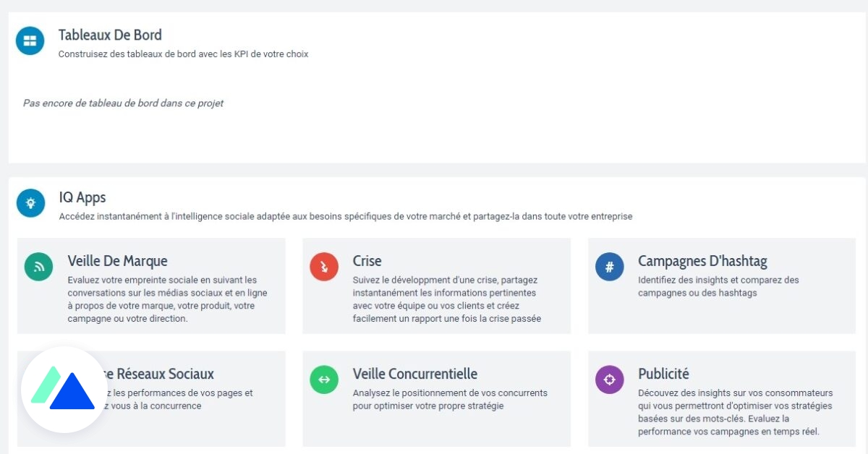Select the Veille De Marque RSS icon
This screenshot has height=454, width=868.
click(x=38, y=267)
